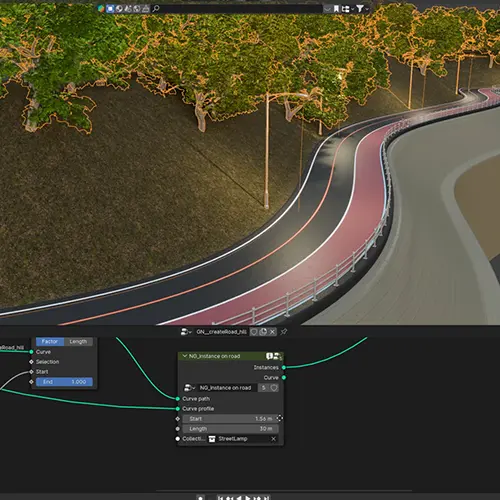Adjust the End 1.000 slider
Viewport: 500px width, 500px height.
tap(64, 382)
